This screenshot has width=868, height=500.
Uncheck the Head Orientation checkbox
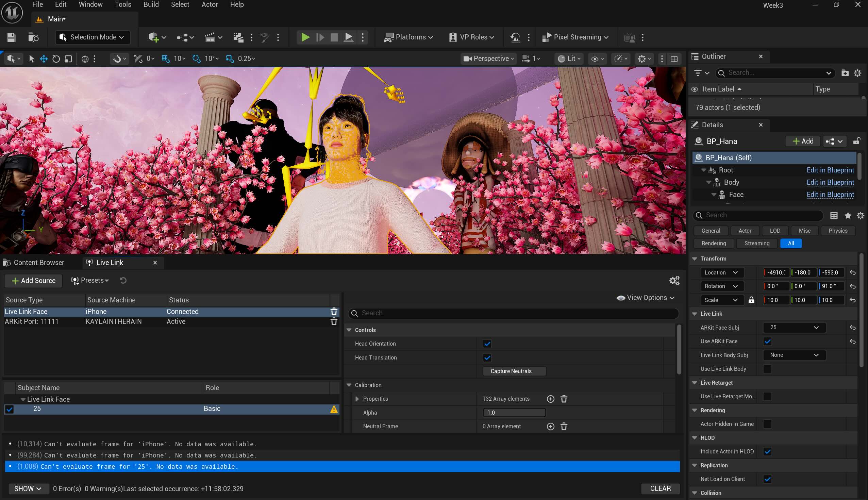(x=487, y=344)
